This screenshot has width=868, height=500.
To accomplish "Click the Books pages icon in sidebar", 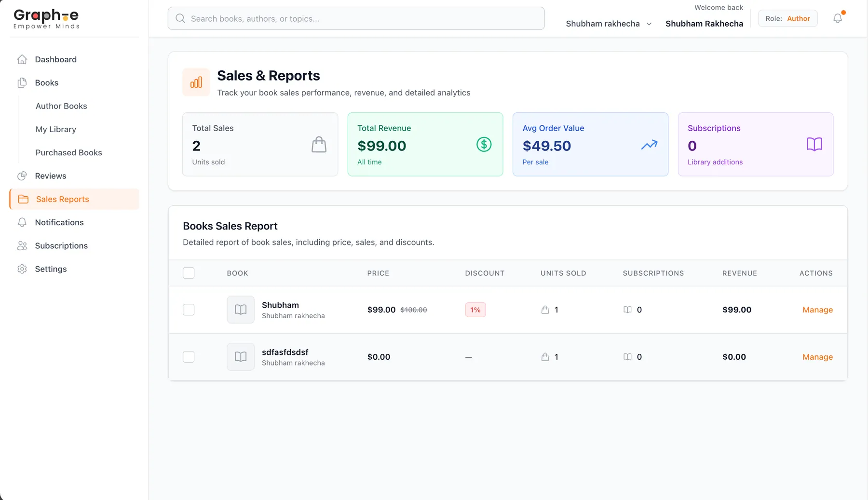I will [x=22, y=82].
